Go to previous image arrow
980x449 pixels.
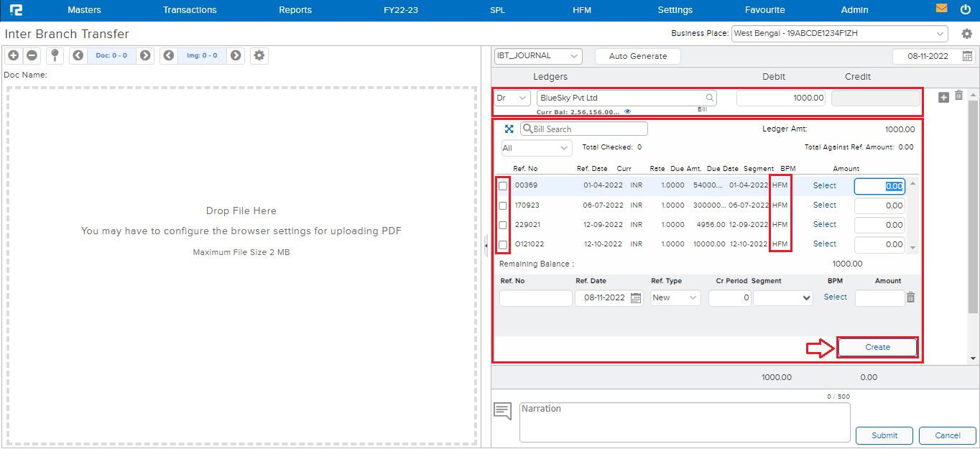point(168,55)
